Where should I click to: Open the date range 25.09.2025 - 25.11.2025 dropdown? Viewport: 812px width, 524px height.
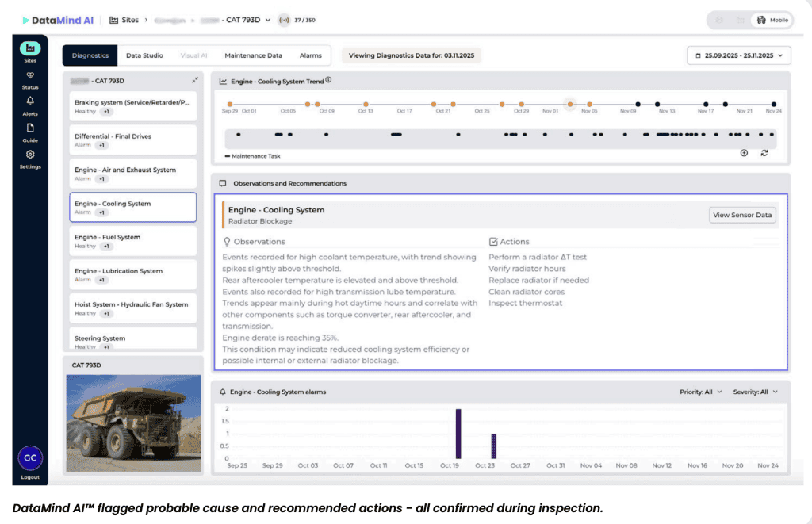[738, 55]
